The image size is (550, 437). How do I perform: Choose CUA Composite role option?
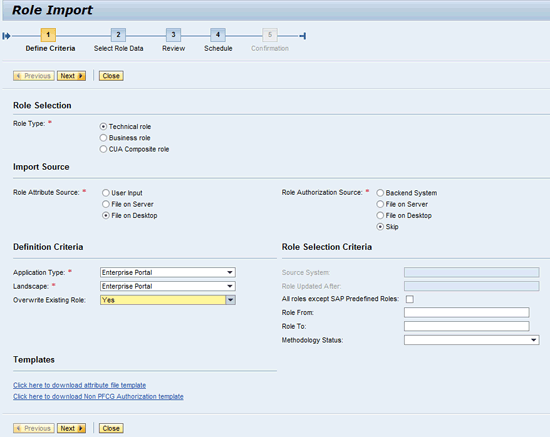103,149
